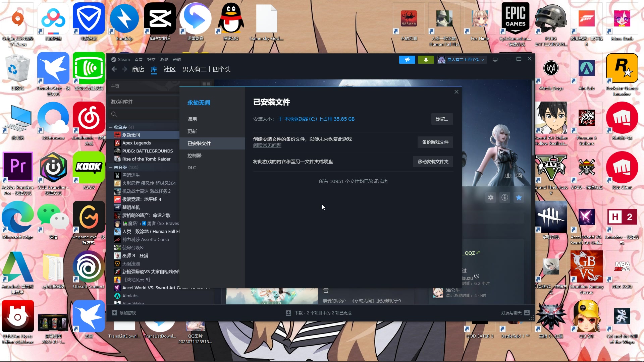
Task: Open the Friends & Chat icon
Action: [x=527, y=313]
